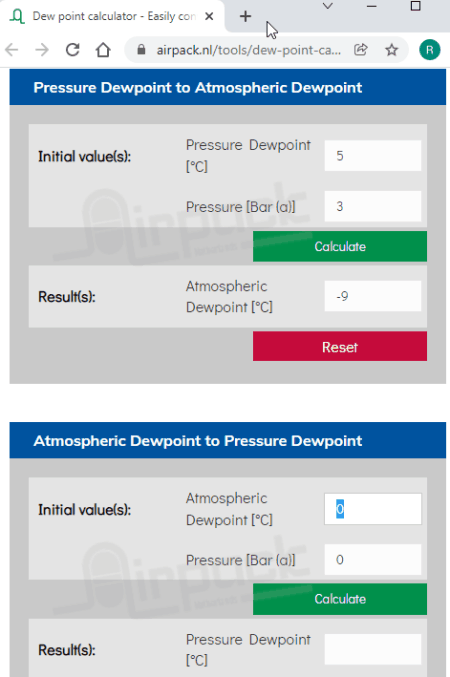450x677 pixels.
Task: Expand the tab search chevron
Action: [328, 6]
